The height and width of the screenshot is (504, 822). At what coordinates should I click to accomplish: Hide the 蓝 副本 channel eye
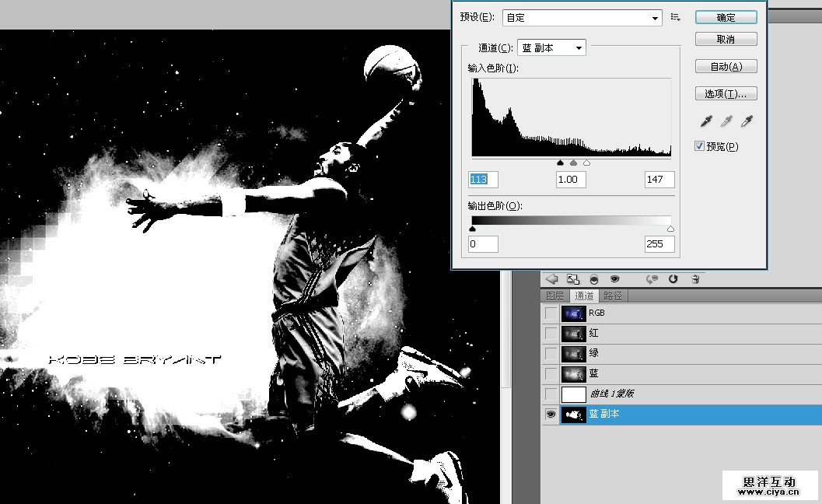[x=551, y=415]
